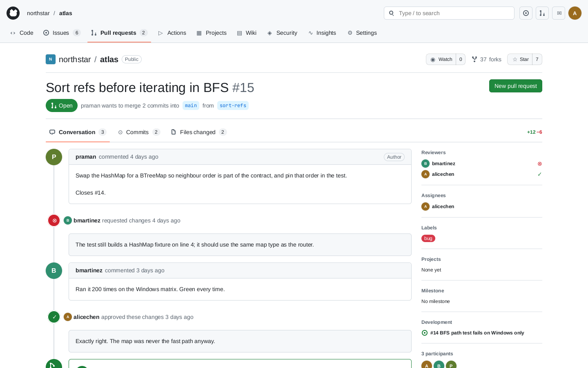Click the star count 7
The image size is (588, 368).
click(x=537, y=59)
